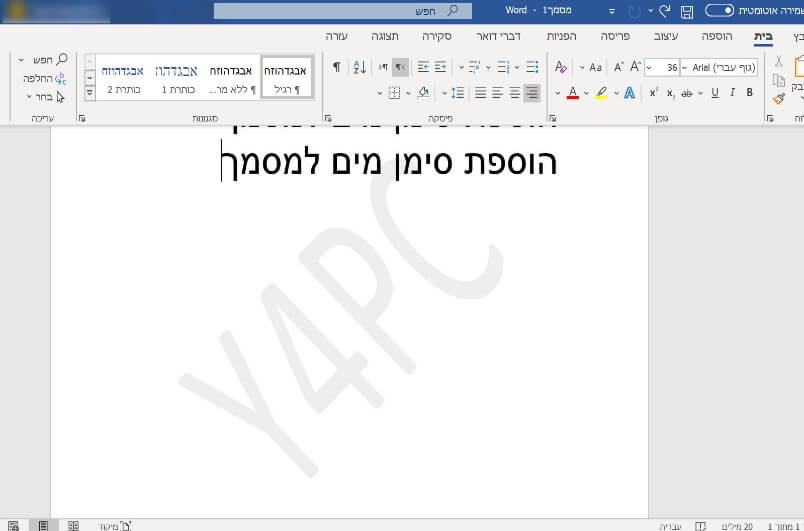Screen dimensions: 804x531
Task: Click the Focus (מיקוד) mode button
Action: coord(115,526)
